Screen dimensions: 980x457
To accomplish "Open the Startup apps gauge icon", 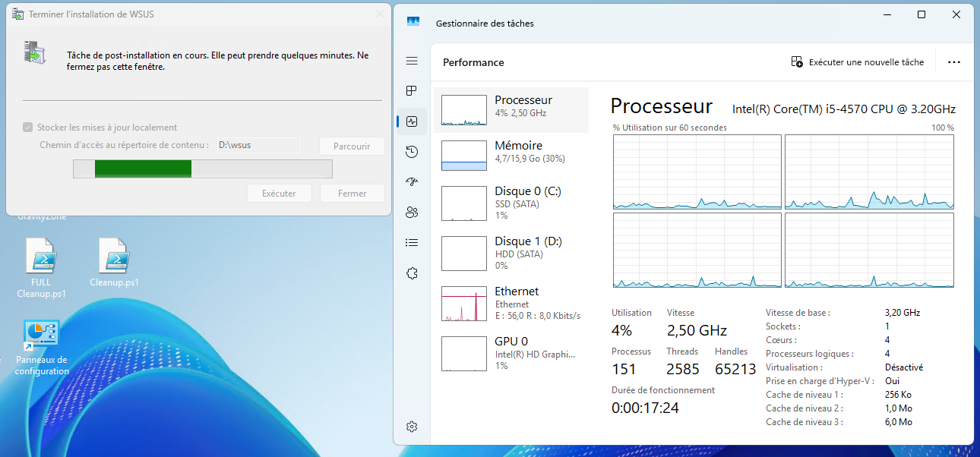I will tap(412, 182).
